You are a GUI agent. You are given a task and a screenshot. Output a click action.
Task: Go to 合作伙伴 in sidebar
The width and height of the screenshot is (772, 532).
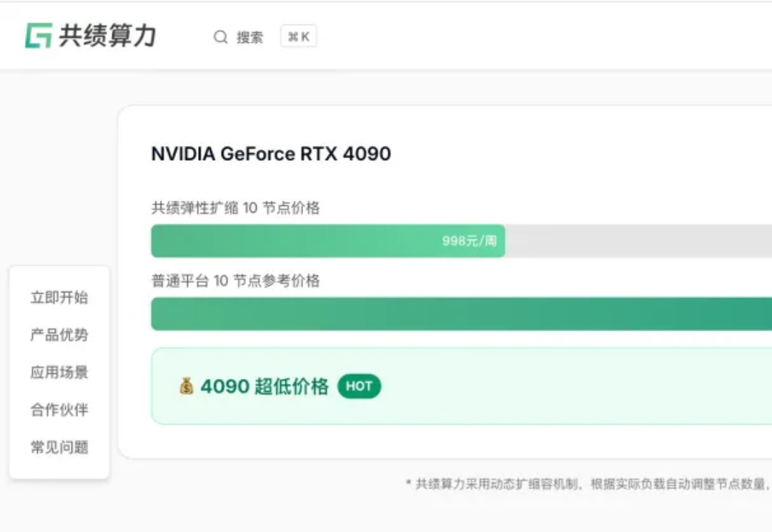[x=59, y=410]
